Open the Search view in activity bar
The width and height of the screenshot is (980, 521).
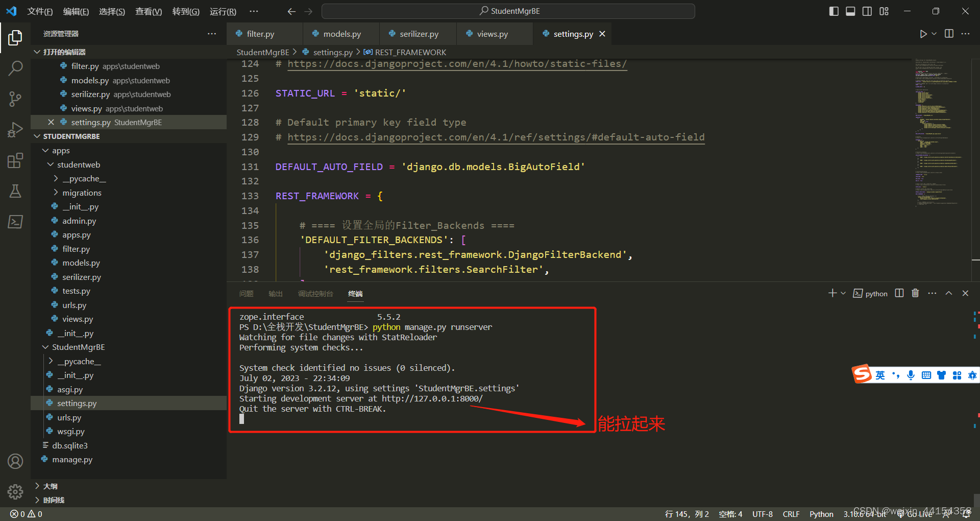tap(15, 68)
